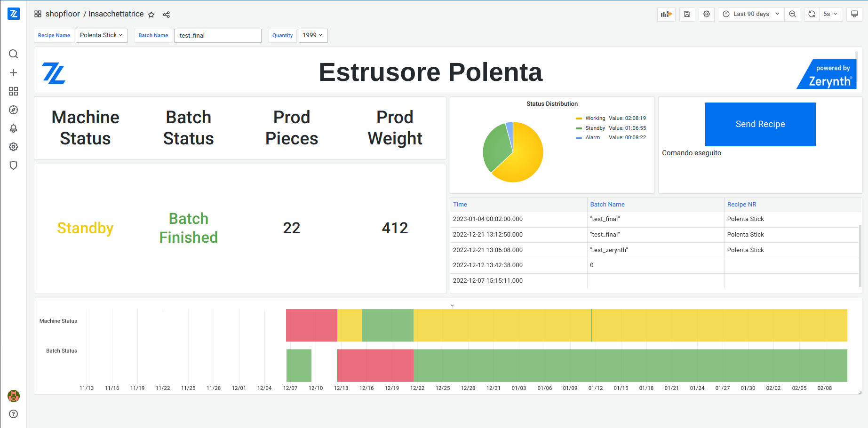Click the Create (+) icon in the sidebar
This screenshot has height=428, width=868.
click(x=13, y=72)
